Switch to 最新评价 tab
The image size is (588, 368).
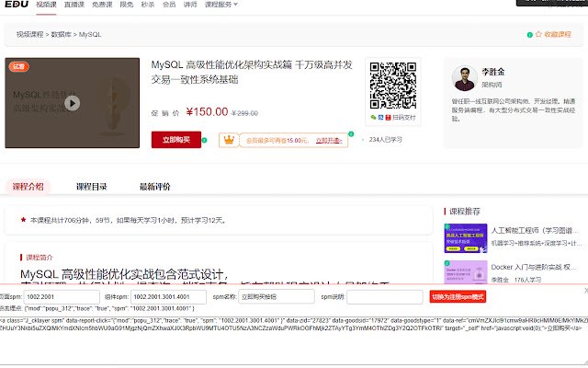(x=155, y=187)
